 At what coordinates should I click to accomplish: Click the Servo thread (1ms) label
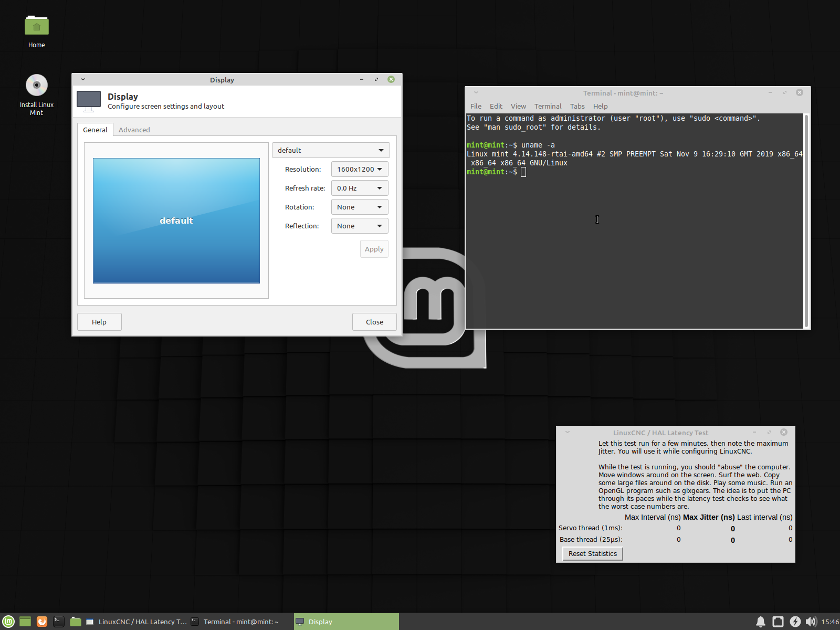pos(591,528)
